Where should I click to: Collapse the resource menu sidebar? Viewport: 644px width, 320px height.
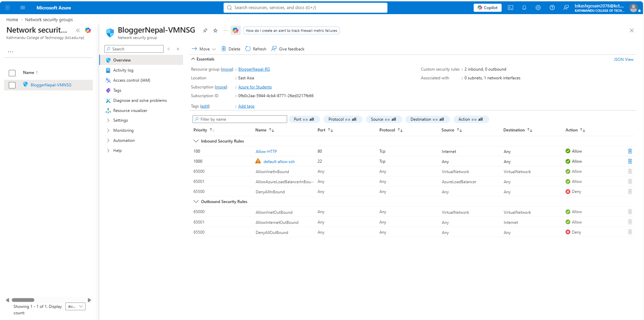coord(178,49)
